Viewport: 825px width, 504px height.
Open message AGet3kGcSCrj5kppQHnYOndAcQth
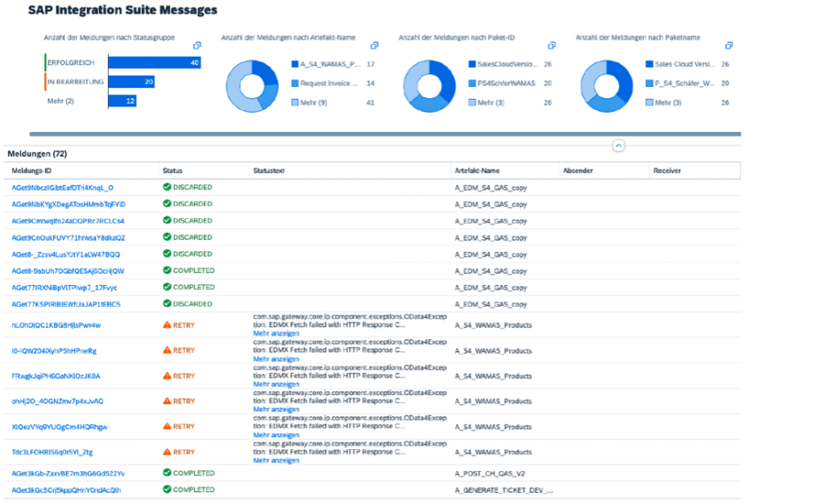pyautogui.click(x=66, y=490)
